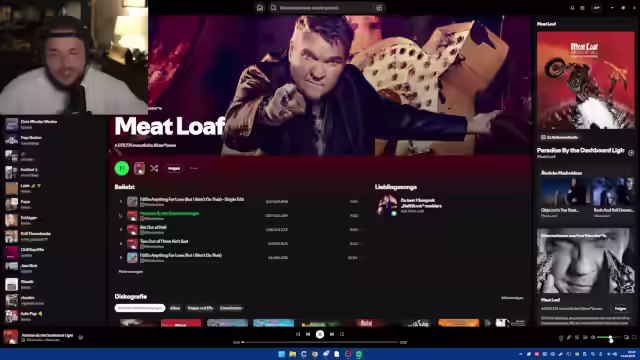Image resolution: width=640 pixels, height=360 pixels.
Task: Select the green currently playing Paradise track
Action: pyautogui.click(x=169, y=213)
